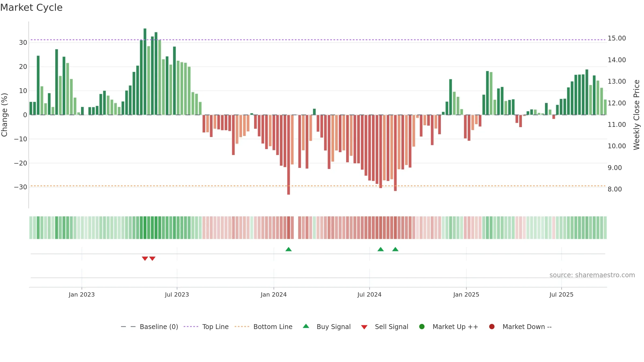Click the Change (%) axis title

pyautogui.click(x=4, y=115)
